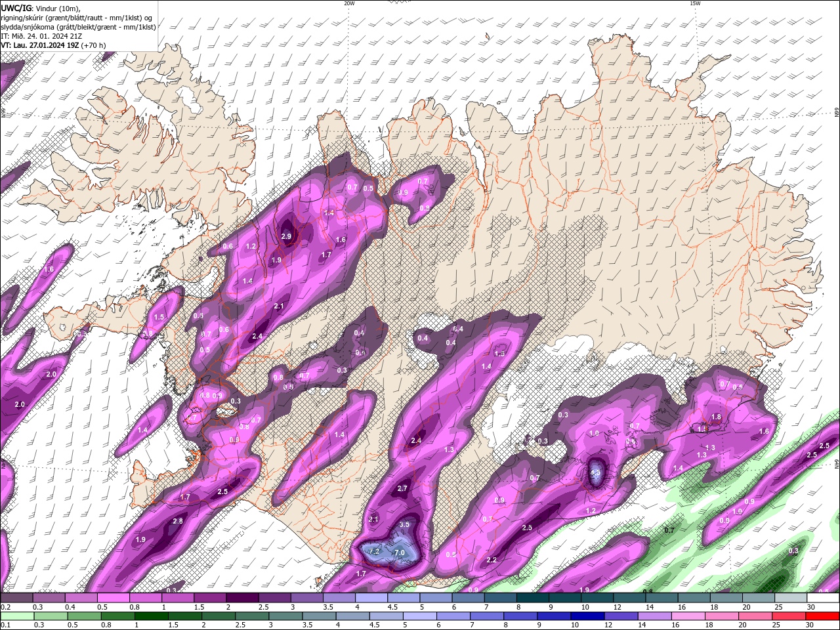840x630 pixels.
Task: Click the 7.2 precipitation value on the map
Action: (375, 551)
